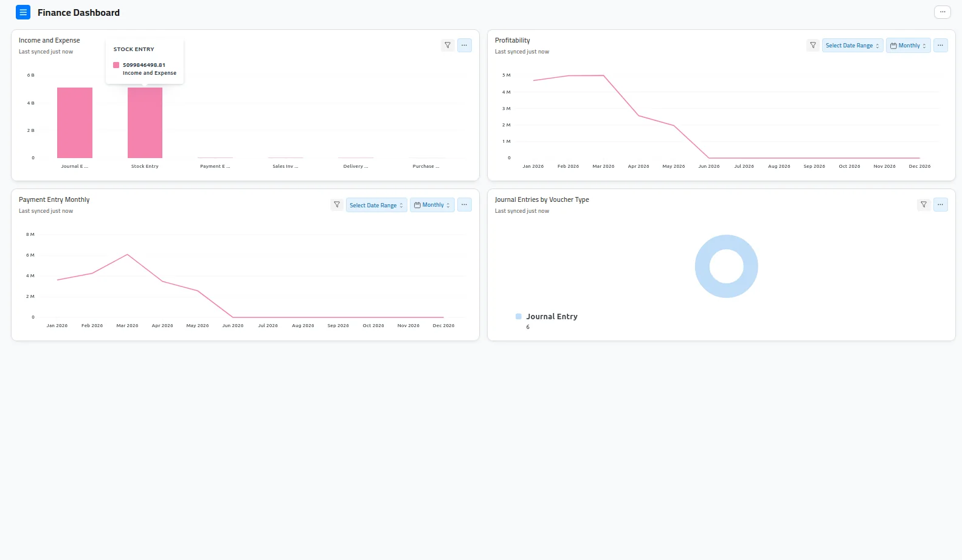
Task: Click Jan 2026 label on Payment Entry chart
Action: [57, 326]
